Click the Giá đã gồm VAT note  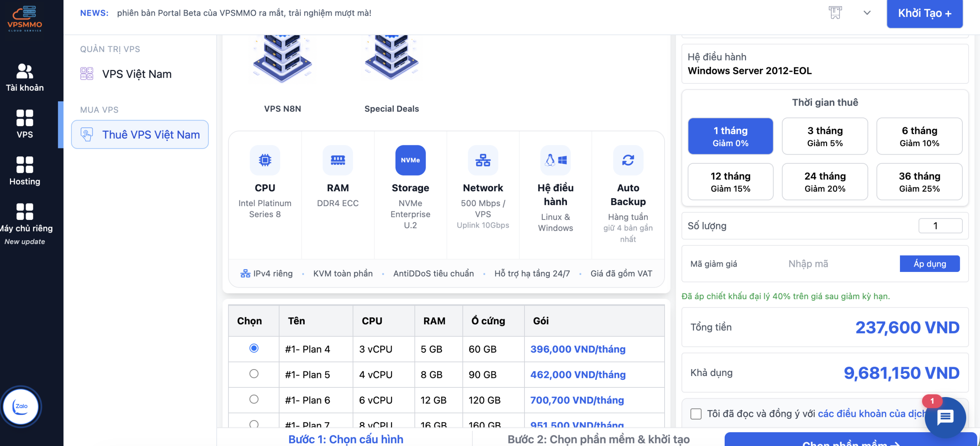(x=621, y=273)
